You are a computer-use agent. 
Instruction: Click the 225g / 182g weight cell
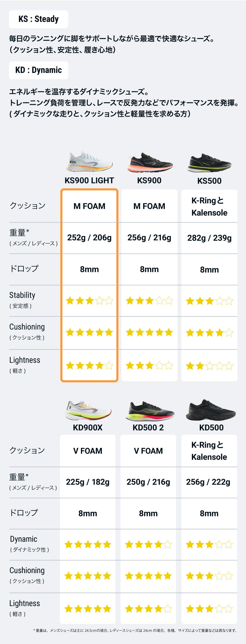[88, 482]
